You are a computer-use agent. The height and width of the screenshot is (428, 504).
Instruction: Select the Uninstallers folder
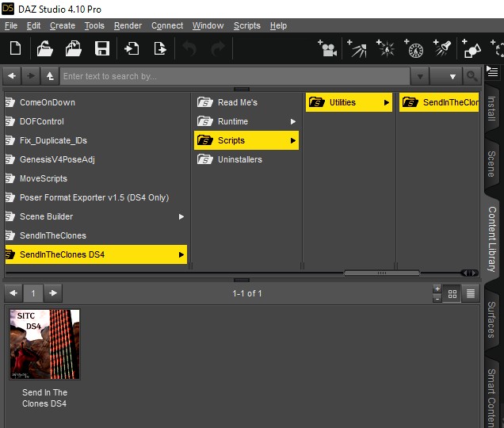(246, 159)
